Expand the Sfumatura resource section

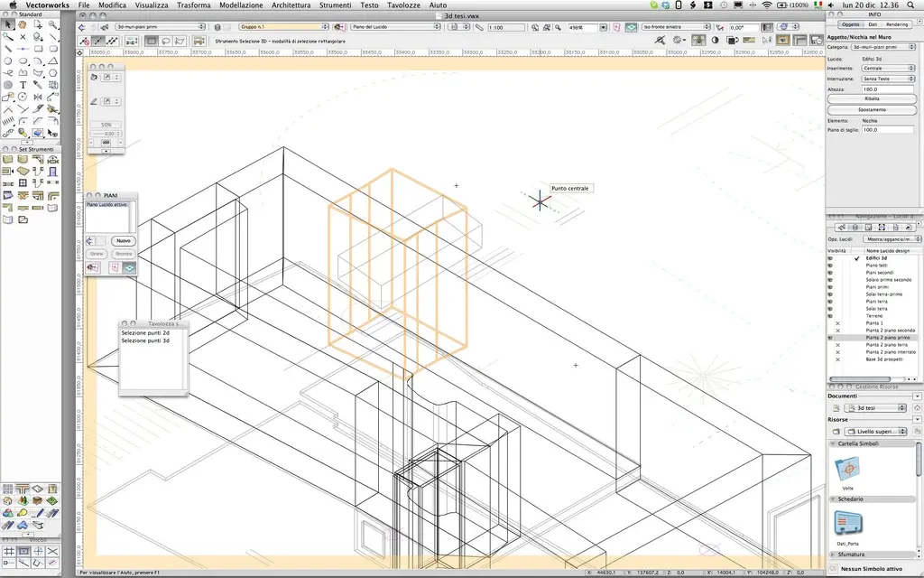[x=833, y=555]
